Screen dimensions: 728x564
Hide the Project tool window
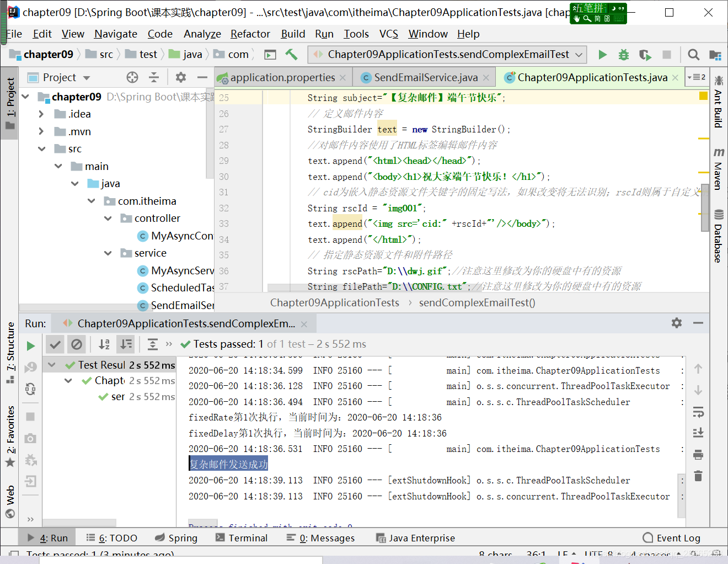(x=202, y=77)
